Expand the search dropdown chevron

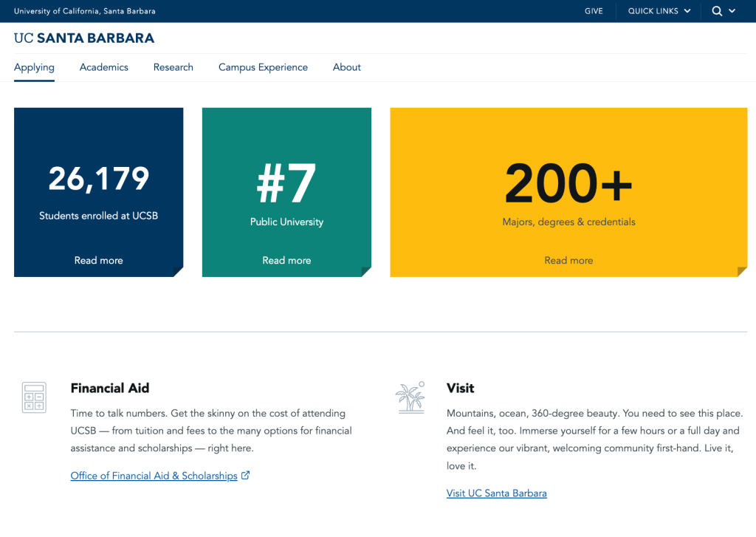(x=732, y=10)
